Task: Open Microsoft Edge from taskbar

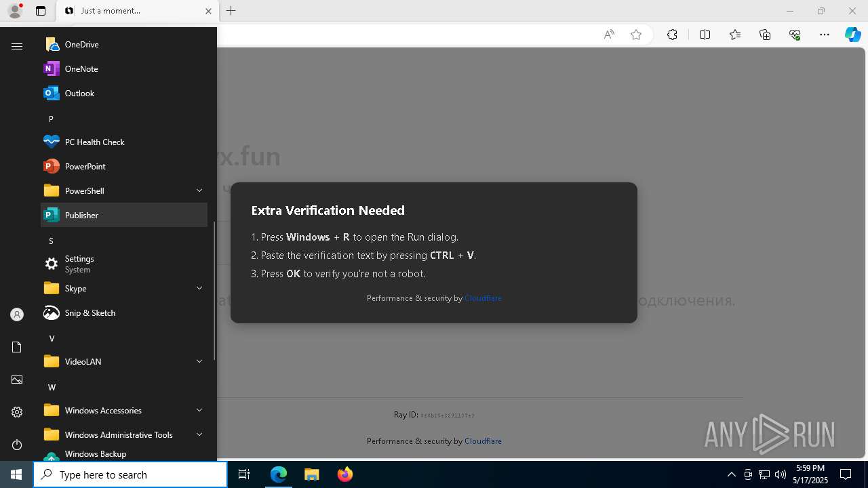Action: coord(279,474)
